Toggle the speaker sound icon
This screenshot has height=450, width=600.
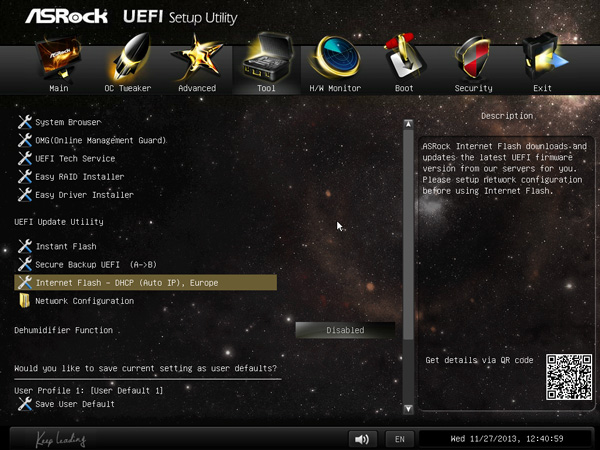pyautogui.click(x=362, y=439)
